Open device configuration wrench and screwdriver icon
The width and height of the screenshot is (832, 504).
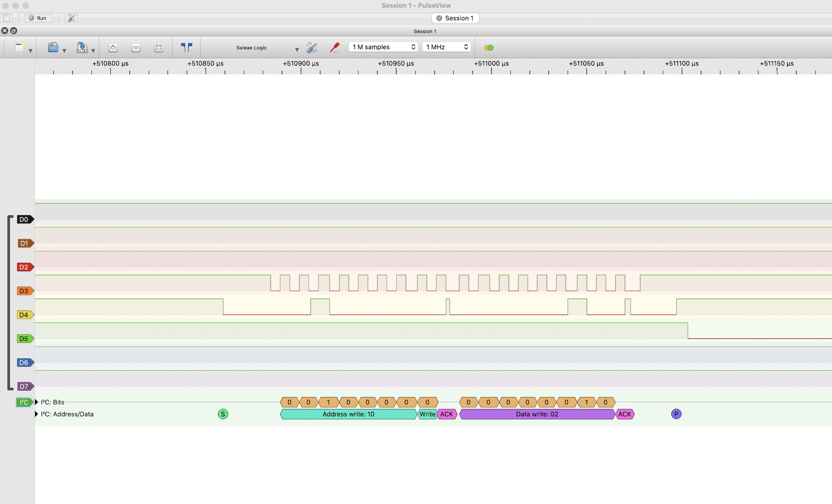[x=312, y=47]
